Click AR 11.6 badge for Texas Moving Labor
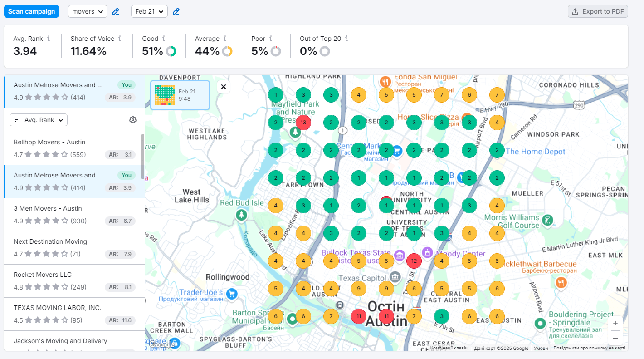644x359 pixels. coord(120,320)
